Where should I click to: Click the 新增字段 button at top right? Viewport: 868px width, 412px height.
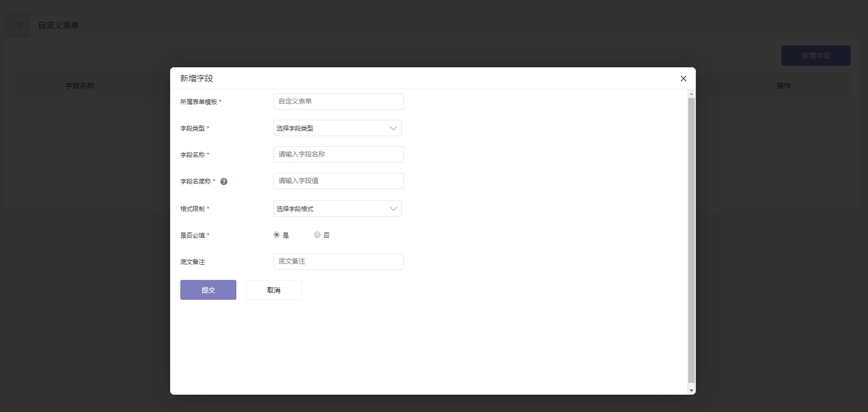point(816,56)
